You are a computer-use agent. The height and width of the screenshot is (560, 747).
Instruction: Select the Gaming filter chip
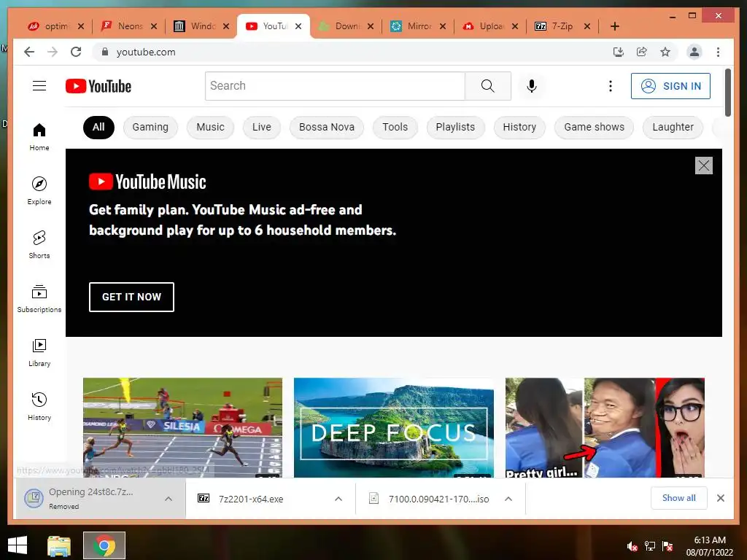(150, 127)
